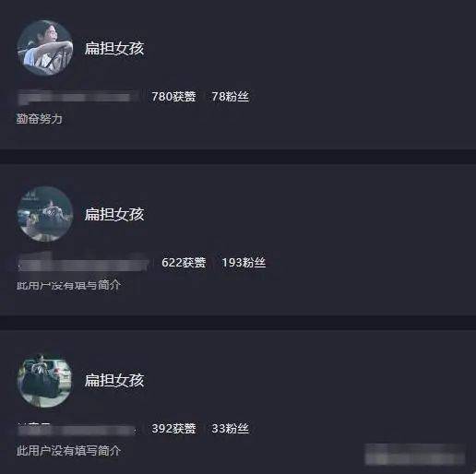Select the 780获赞 likes count
The image size is (476, 474).
point(173,97)
